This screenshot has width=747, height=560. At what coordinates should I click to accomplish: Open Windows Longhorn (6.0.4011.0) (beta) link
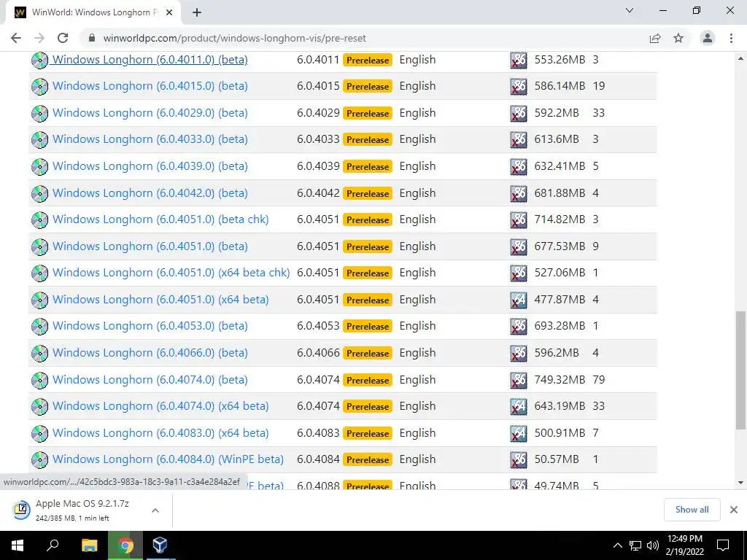tap(150, 60)
